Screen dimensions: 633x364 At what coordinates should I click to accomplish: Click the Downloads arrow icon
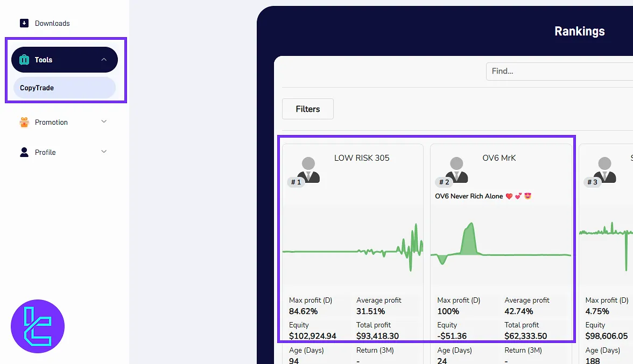click(x=24, y=23)
